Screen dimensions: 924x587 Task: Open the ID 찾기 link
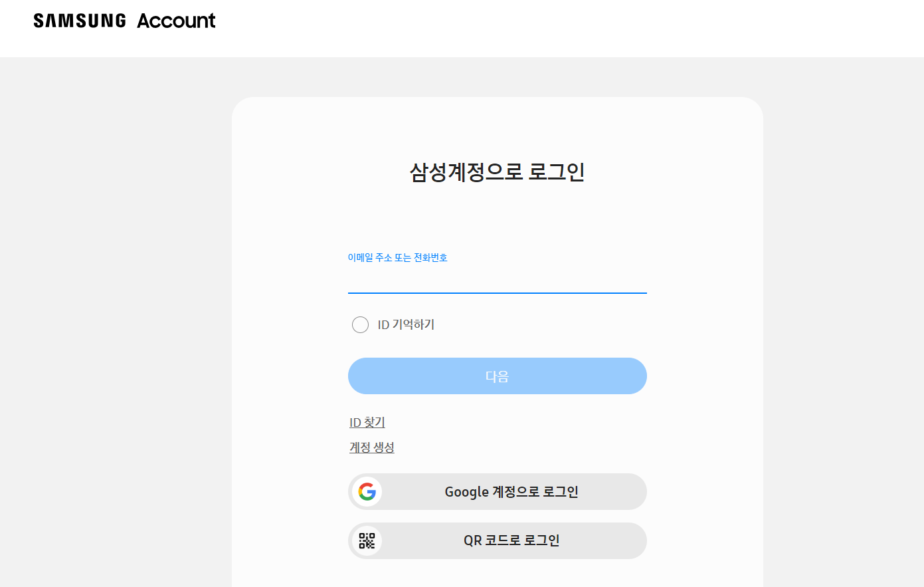[x=367, y=422]
